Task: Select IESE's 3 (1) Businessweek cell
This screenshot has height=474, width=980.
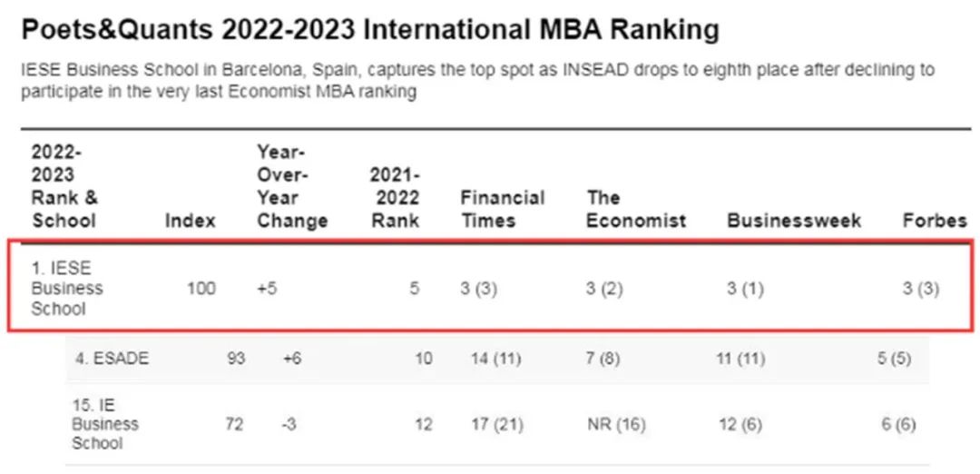Action: [745, 290]
